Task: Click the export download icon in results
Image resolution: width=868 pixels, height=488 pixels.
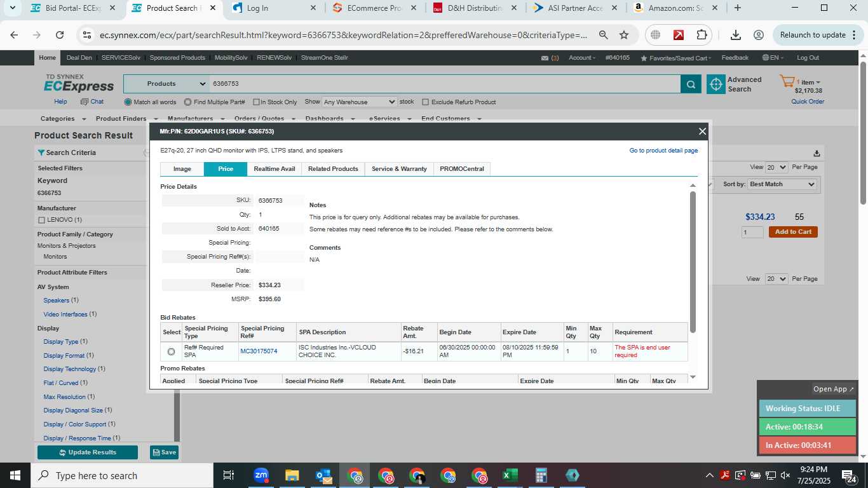Action: pyautogui.click(x=817, y=153)
